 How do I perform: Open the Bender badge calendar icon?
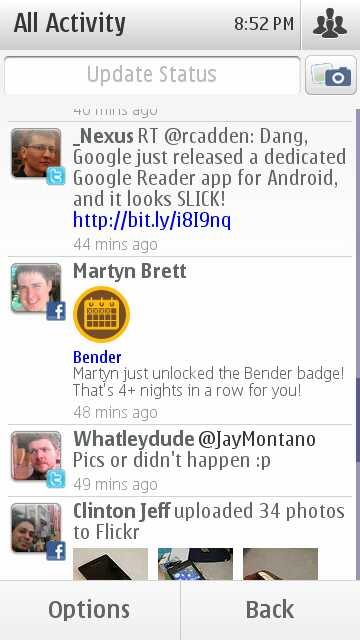point(102,314)
